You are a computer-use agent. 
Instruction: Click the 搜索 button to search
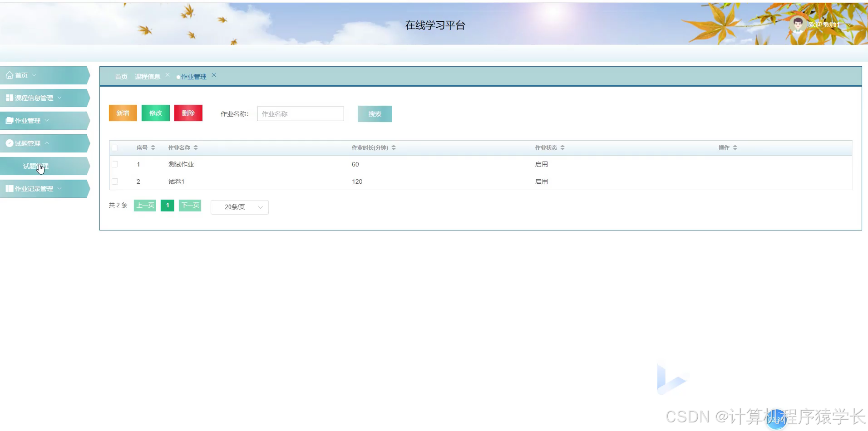click(x=375, y=113)
